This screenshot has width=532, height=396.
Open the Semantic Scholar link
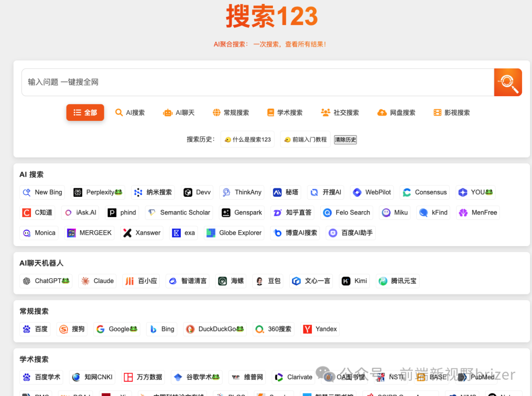[x=179, y=213]
